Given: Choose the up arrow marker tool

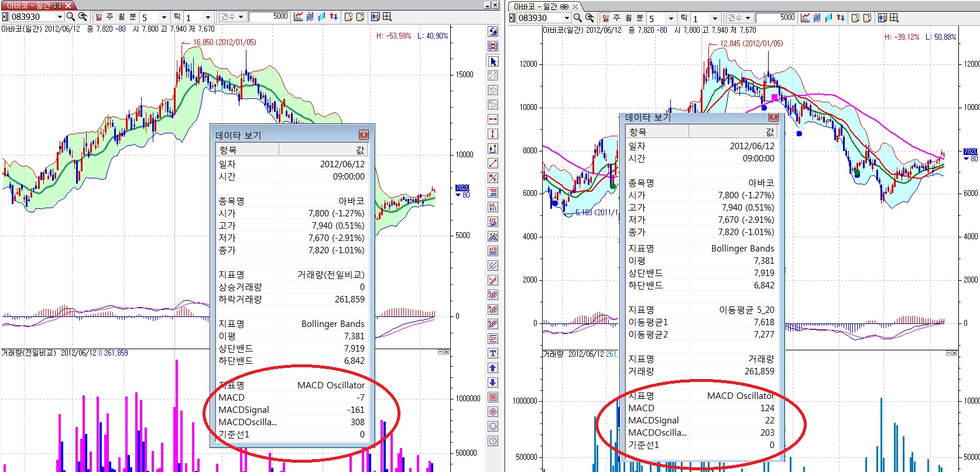Looking at the screenshot, I should 493,368.
